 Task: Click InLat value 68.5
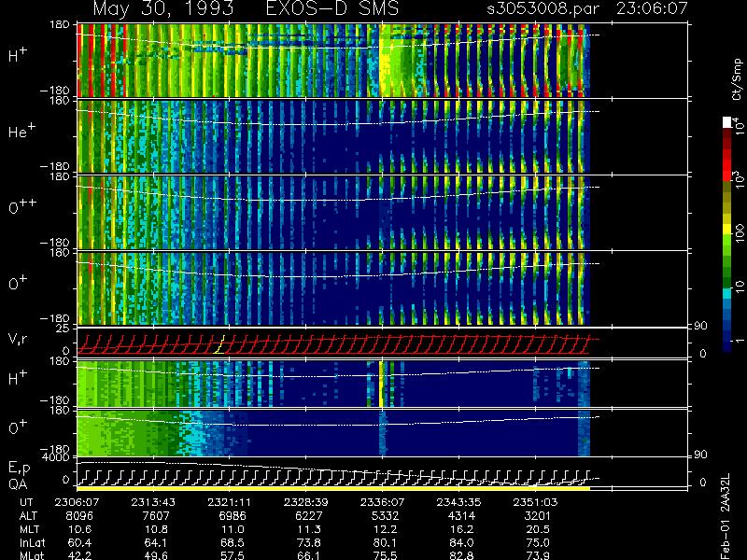[x=233, y=543]
